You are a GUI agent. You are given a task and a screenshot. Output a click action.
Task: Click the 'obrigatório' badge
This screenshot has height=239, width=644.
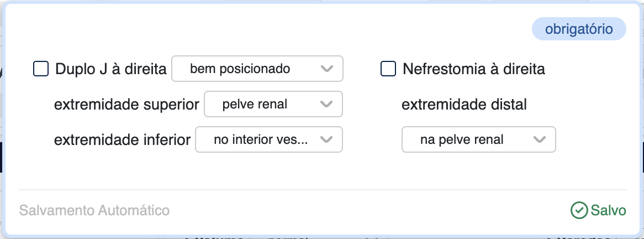(x=579, y=29)
